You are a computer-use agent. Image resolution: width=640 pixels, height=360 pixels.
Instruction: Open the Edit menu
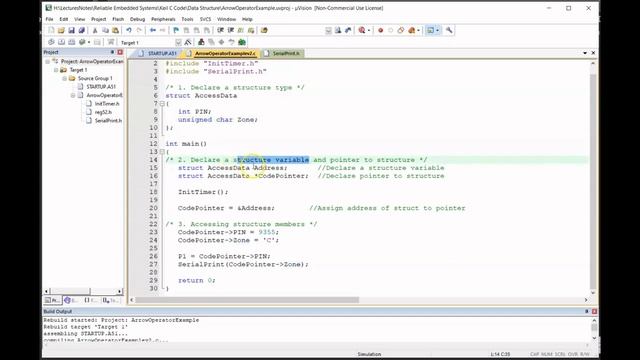pyautogui.click(x=64, y=19)
